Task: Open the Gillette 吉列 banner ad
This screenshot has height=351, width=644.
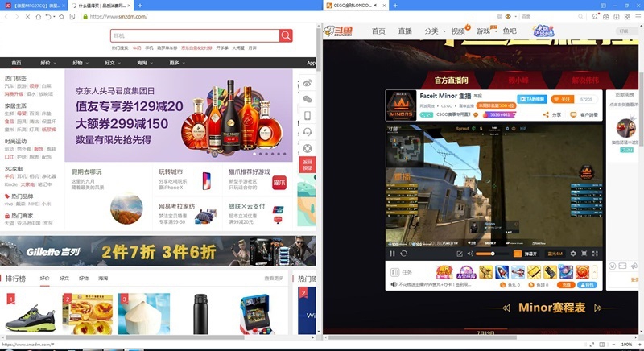Action: click(x=158, y=251)
